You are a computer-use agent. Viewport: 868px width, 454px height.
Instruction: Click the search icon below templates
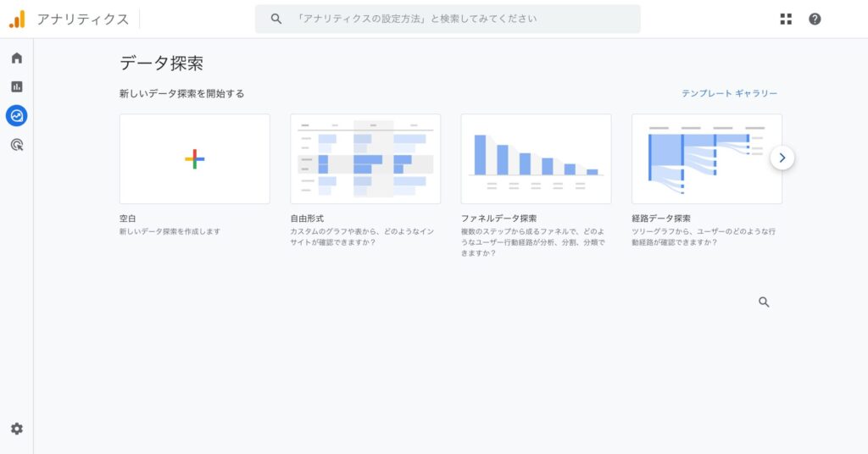point(764,302)
